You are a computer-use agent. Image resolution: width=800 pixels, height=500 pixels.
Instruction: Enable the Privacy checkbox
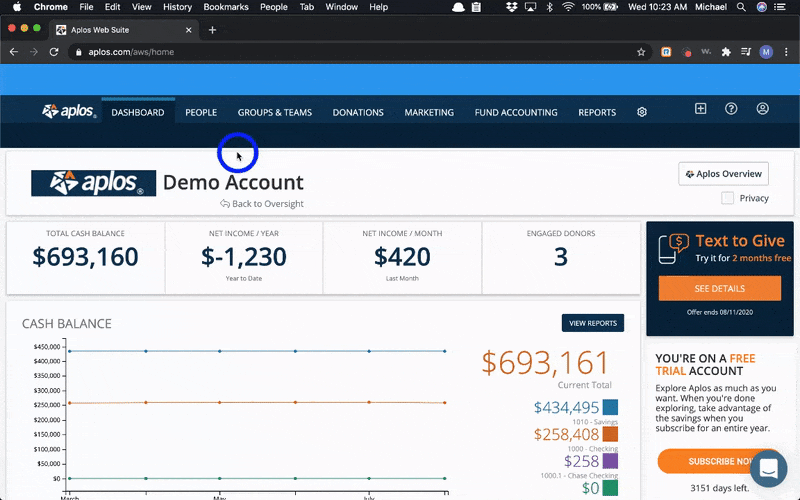click(728, 198)
